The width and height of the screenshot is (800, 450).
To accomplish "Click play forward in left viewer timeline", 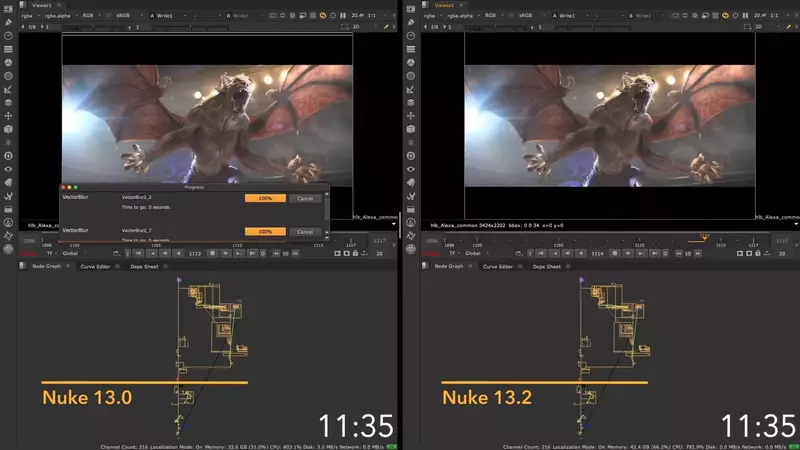I will [x=226, y=253].
